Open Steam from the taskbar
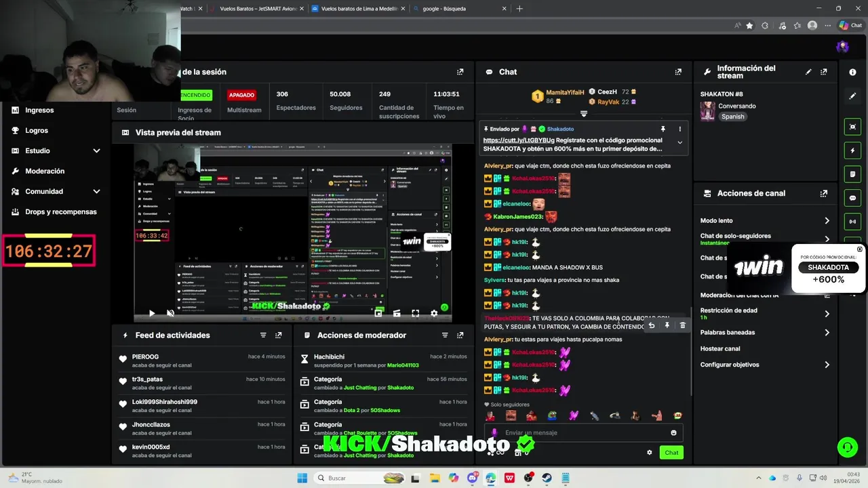 [x=547, y=478]
